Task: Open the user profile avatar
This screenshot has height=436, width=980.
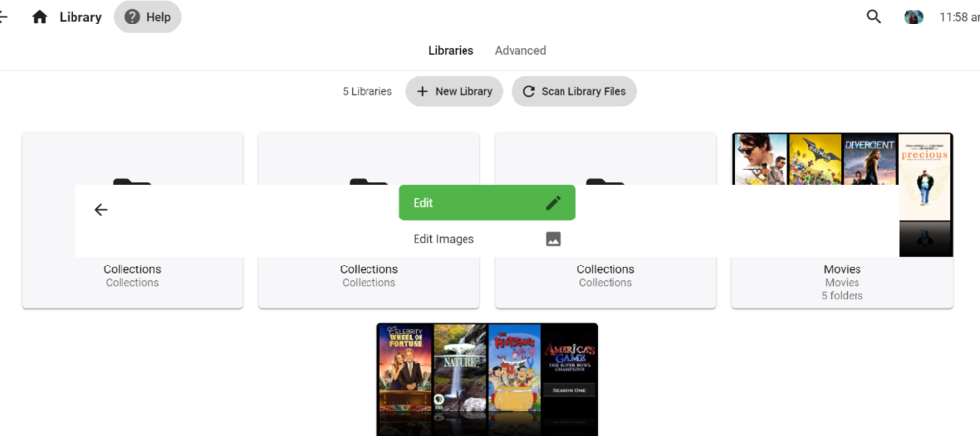Action: [913, 17]
